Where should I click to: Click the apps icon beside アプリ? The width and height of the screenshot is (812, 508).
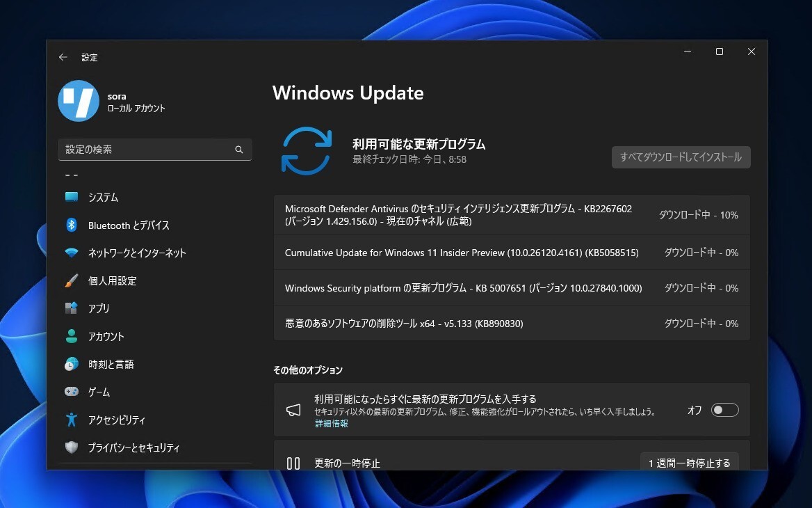pyautogui.click(x=72, y=308)
